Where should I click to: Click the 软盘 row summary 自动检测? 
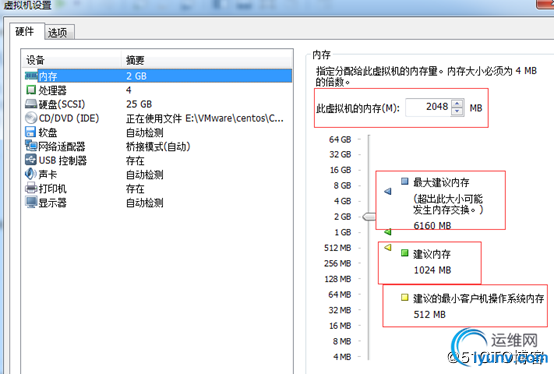tap(145, 132)
